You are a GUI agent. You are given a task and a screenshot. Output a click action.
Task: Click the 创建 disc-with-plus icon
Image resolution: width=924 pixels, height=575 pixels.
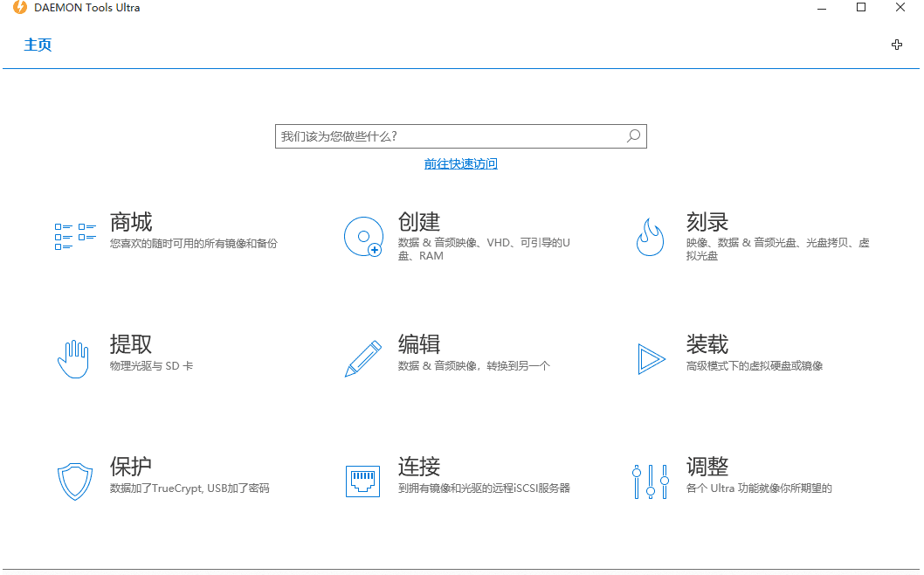pos(363,237)
